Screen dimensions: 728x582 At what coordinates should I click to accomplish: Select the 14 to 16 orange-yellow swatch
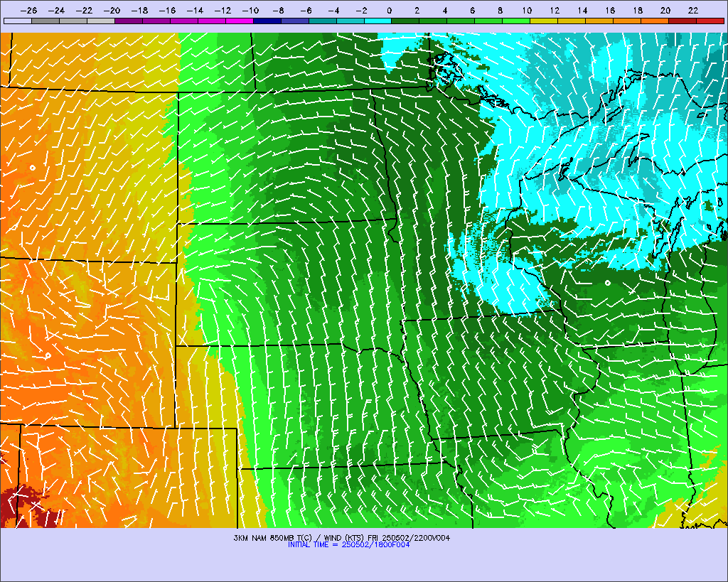[599, 21]
